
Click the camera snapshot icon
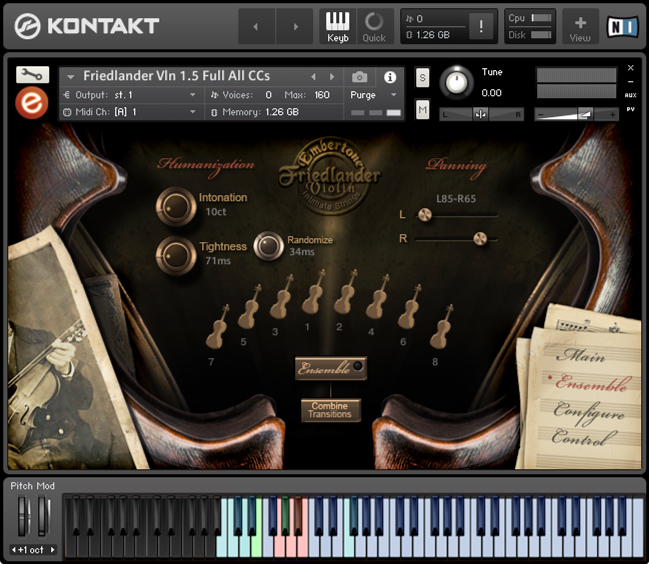360,77
